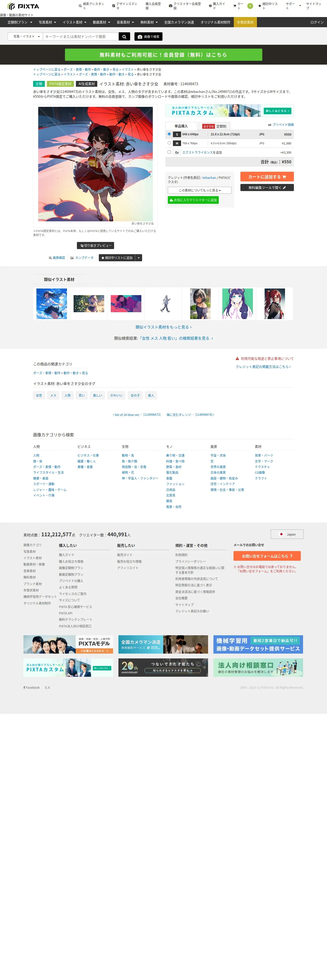This screenshot has height=980, width=327.
Task: Open similar thumbnail of girl in blue sky
Action: 52,304
